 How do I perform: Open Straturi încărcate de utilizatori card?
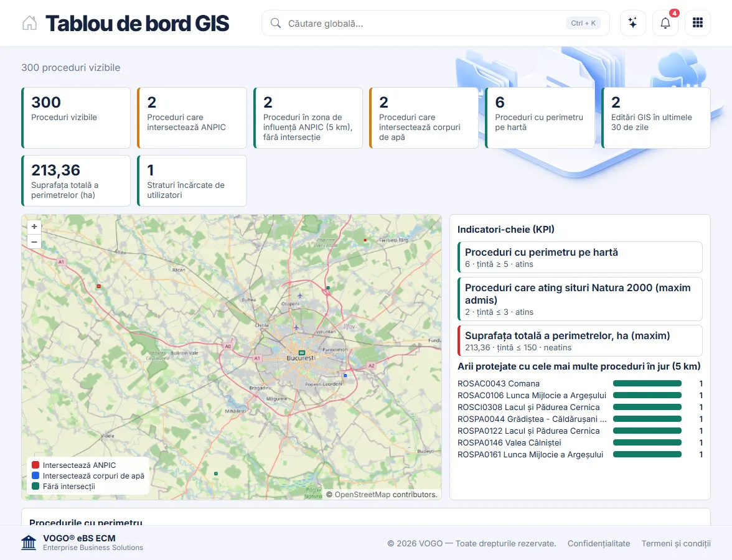[192, 180]
